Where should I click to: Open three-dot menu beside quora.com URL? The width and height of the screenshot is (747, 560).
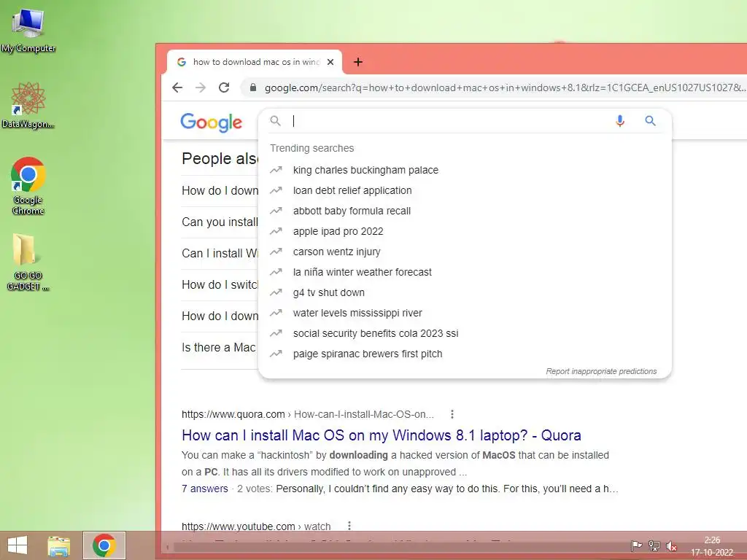452,414
